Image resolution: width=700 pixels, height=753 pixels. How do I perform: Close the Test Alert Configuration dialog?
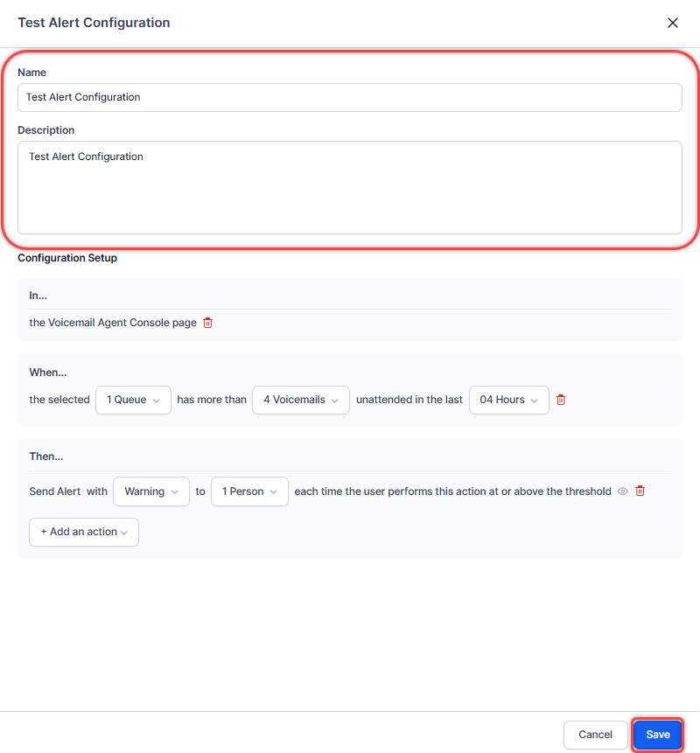[672, 23]
